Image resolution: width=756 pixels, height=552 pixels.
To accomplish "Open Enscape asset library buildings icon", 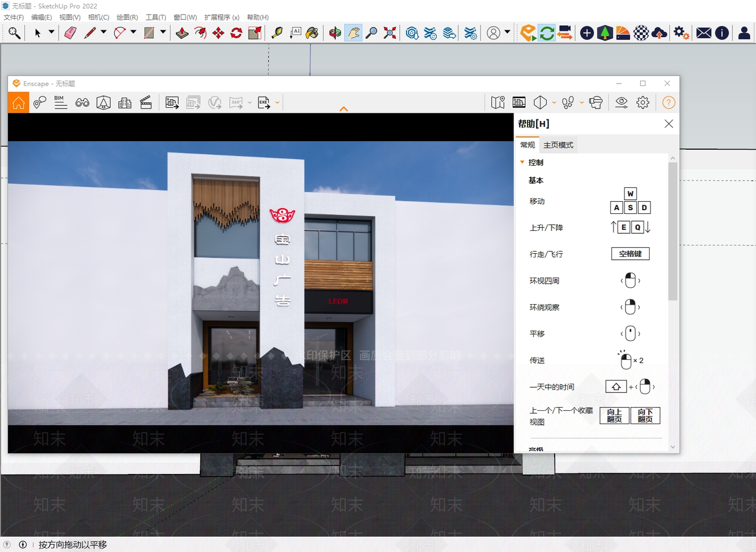I will click(125, 102).
